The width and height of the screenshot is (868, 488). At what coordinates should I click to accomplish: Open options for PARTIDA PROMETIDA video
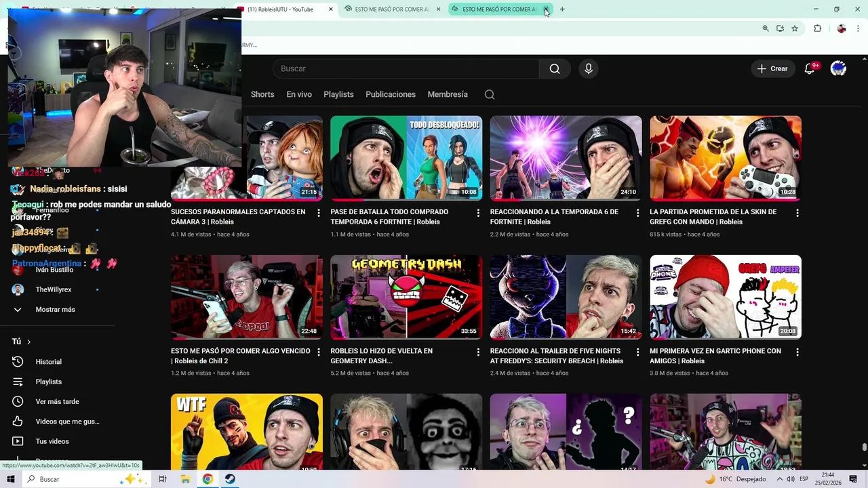[x=797, y=213]
